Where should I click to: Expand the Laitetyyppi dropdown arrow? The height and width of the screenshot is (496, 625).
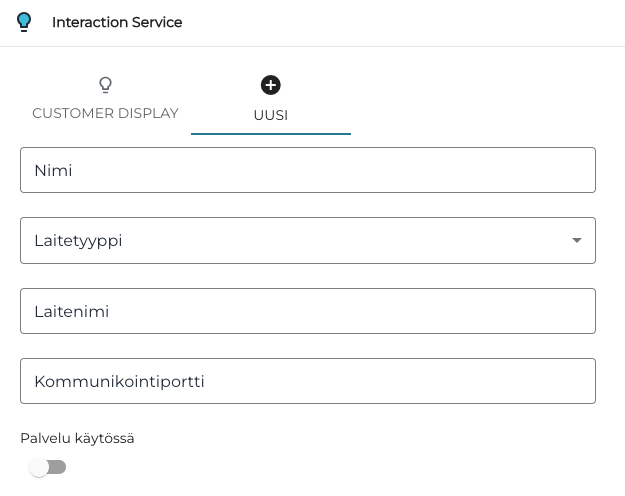tap(576, 241)
